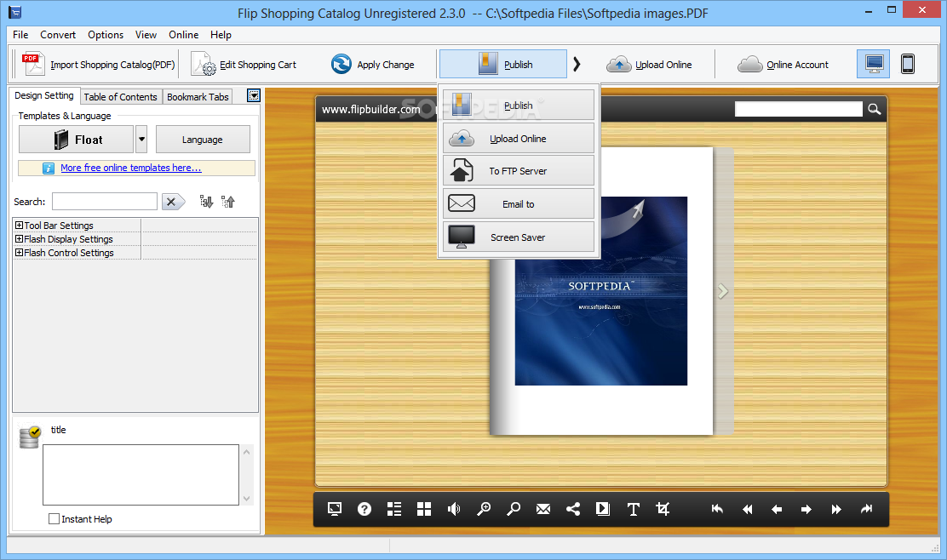Enable the Instant Help checkbox
This screenshot has height=560, width=947.
click(54, 519)
